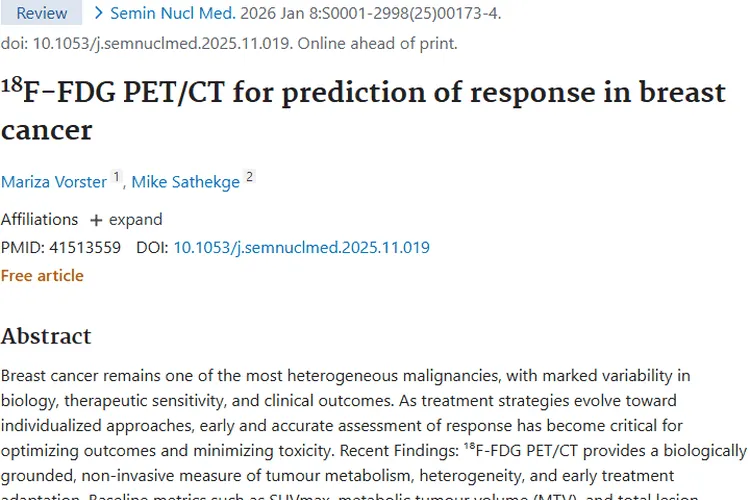Click the Abstract section heading

coord(46,336)
